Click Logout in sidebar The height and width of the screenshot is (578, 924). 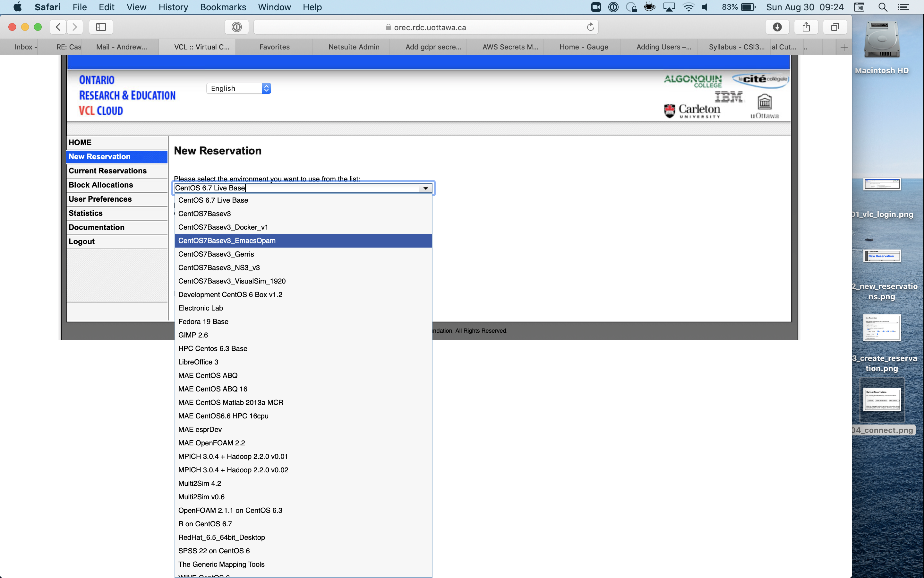click(x=117, y=241)
